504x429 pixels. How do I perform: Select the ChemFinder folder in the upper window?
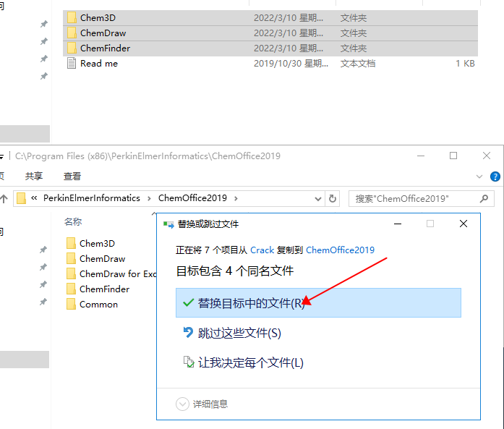270,48
